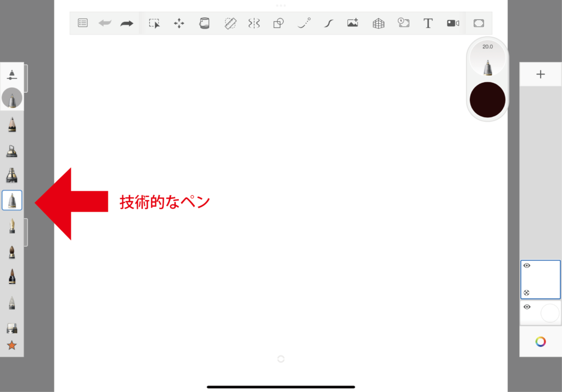Pick the Flood Fill bucket tool
Screen dimensions: 562x392
coord(204,23)
